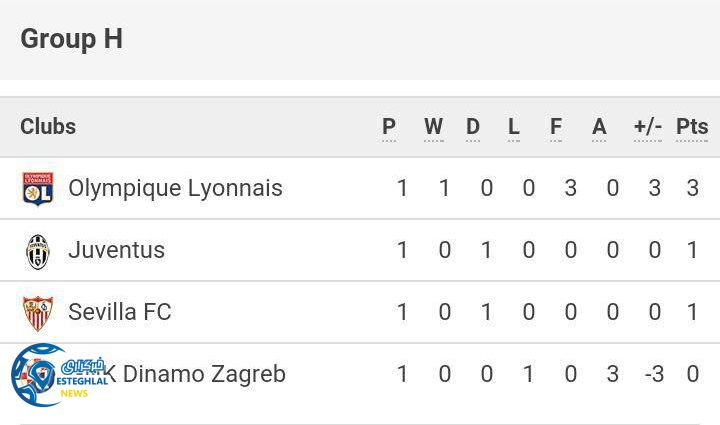Click the P (played) column header
This screenshot has width=720, height=425.
[x=389, y=127]
